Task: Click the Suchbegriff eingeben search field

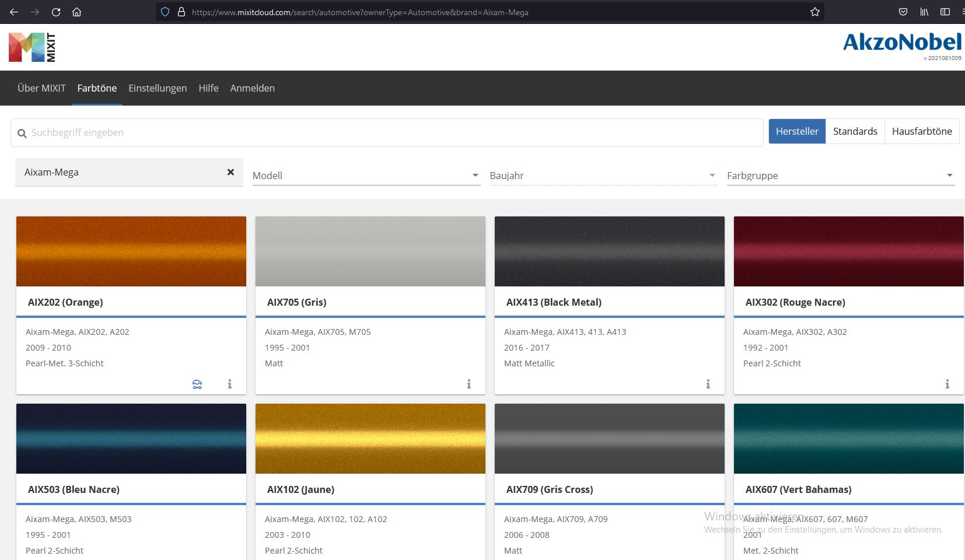Action: [x=387, y=133]
